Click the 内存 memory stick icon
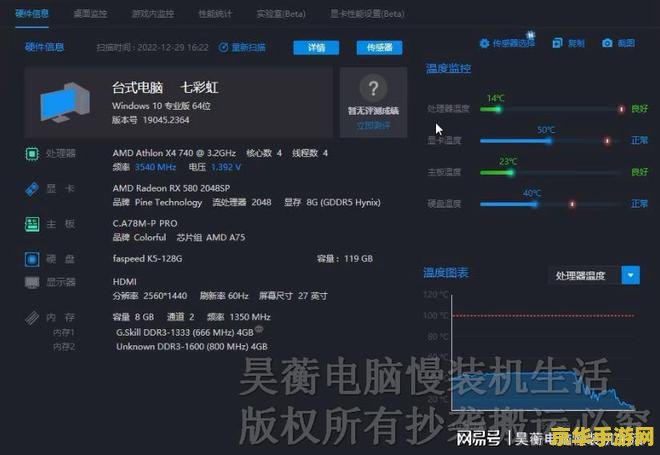 tap(32, 318)
